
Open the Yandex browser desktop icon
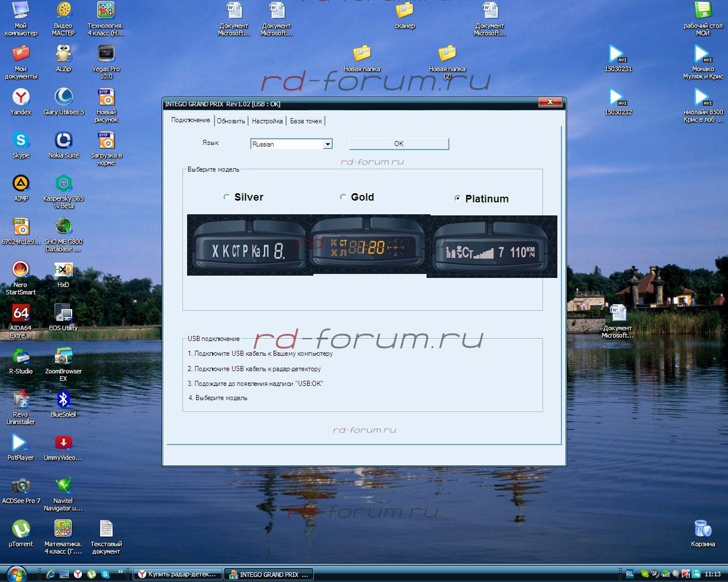(x=21, y=98)
